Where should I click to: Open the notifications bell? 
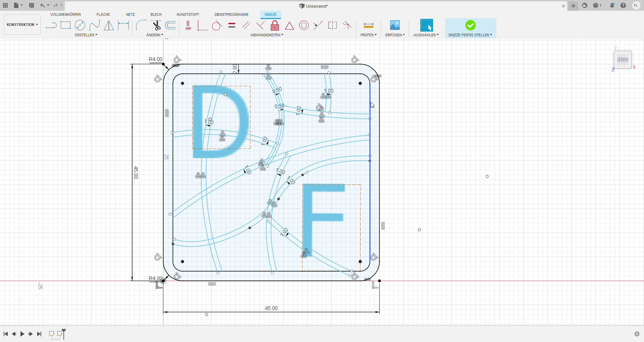pyautogui.click(x=612, y=6)
